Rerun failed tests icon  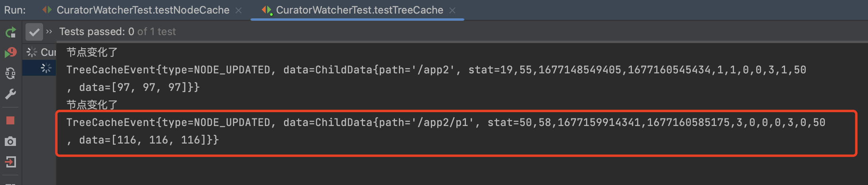pos(11,53)
